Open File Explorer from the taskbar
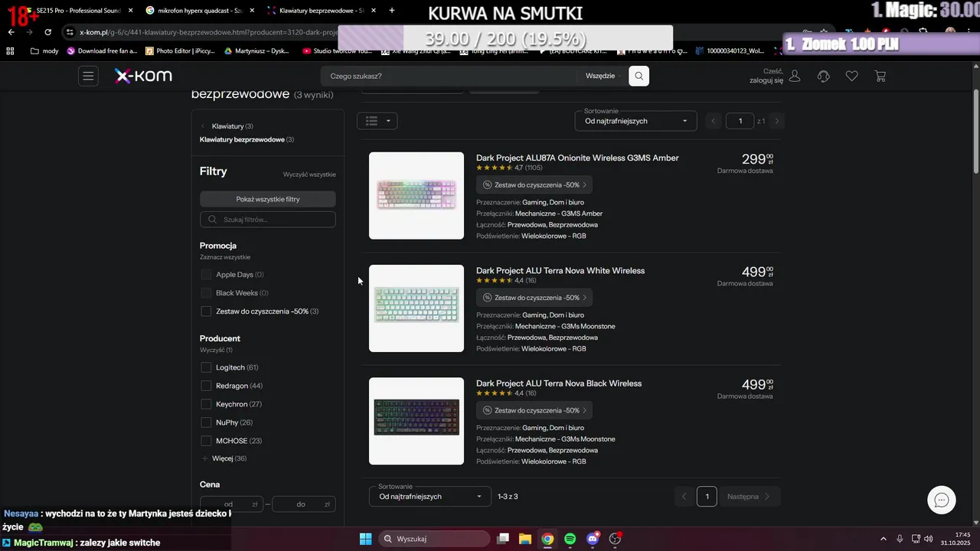980x551 pixels. tap(525, 539)
